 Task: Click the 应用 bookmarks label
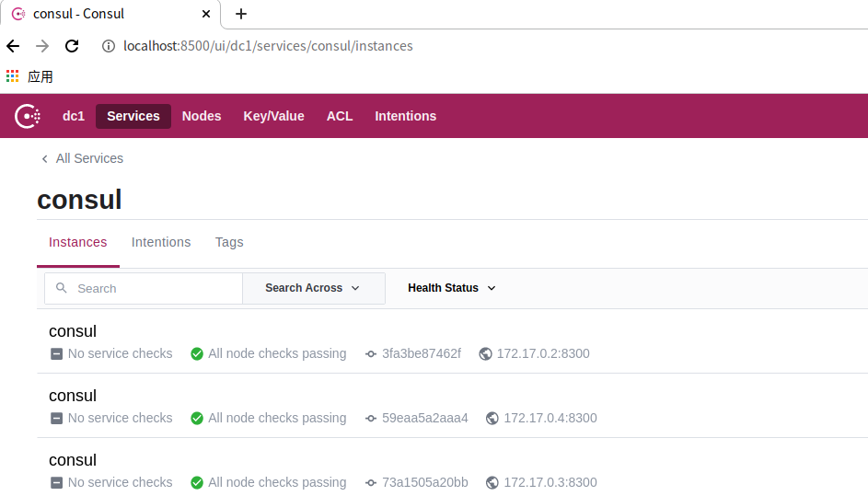41,76
